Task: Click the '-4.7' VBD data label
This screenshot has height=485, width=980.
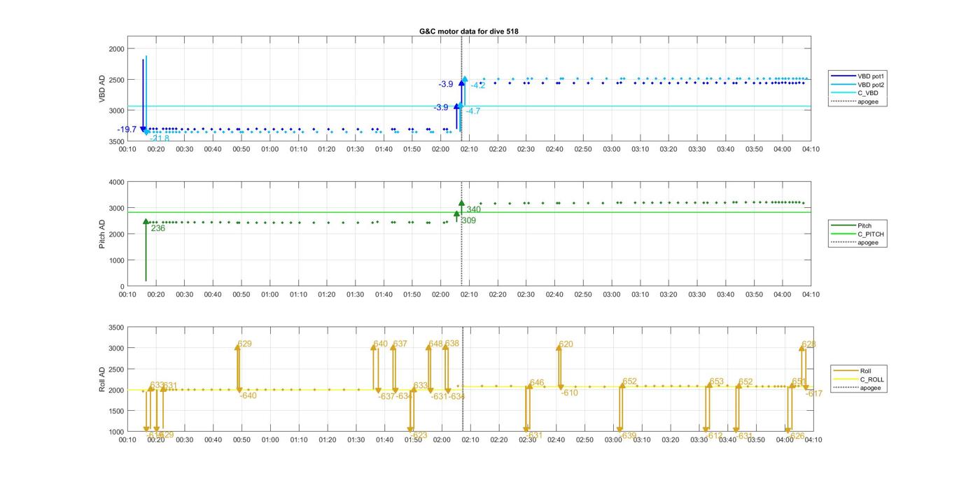Action: coord(473,111)
